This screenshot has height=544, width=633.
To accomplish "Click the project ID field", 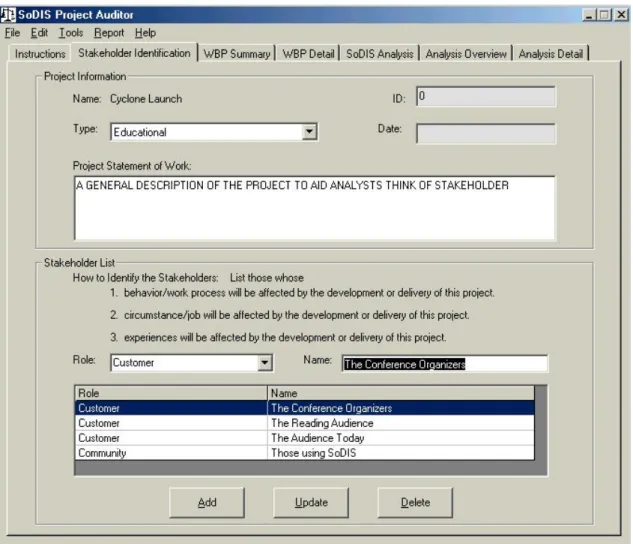I will [x=486, y=96].
